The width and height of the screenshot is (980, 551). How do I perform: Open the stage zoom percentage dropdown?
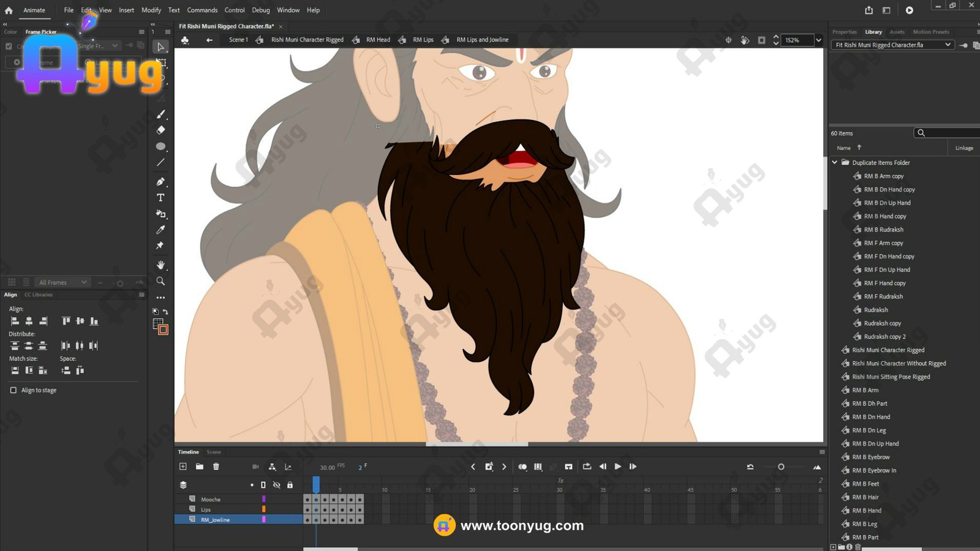point(818,40)
